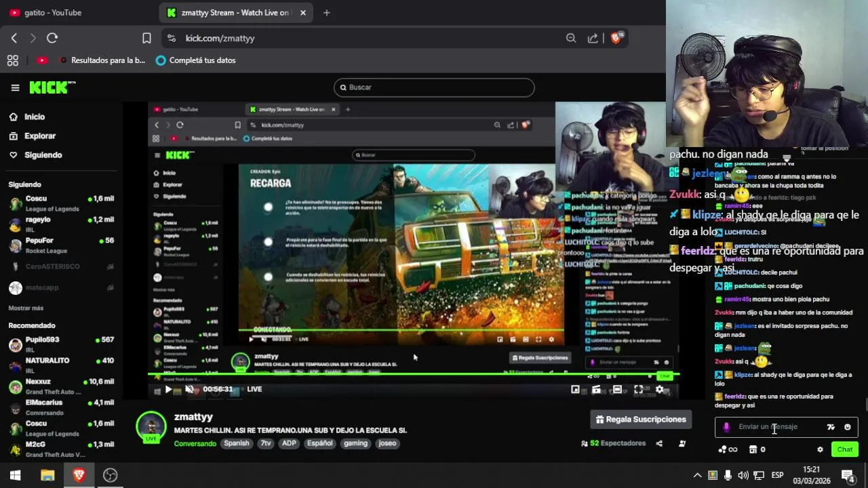Click the player progress bar
The width and height of the screenshot is (868, 488).
coord(414,374)
